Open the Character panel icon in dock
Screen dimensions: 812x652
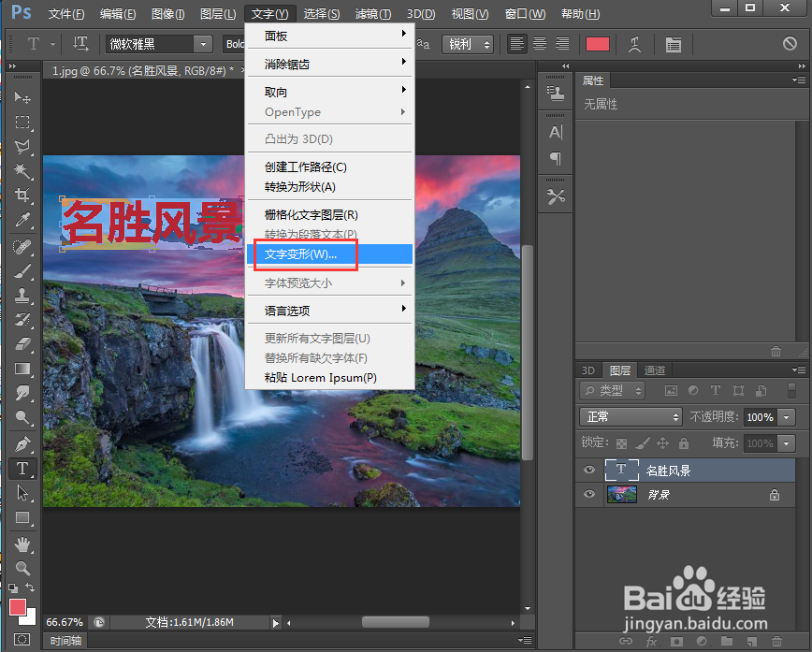pos(555,133)
